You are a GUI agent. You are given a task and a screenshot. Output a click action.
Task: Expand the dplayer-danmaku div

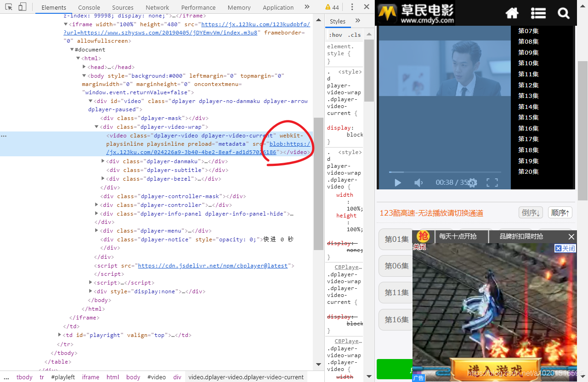pos(103,161)
